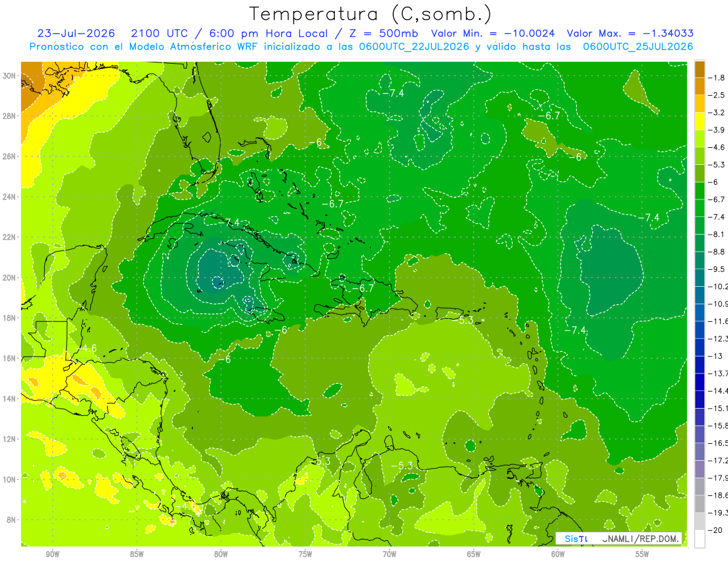Click the '26N' latitude axis label
The width and height of the screenshot is (728, 562).
9,156
